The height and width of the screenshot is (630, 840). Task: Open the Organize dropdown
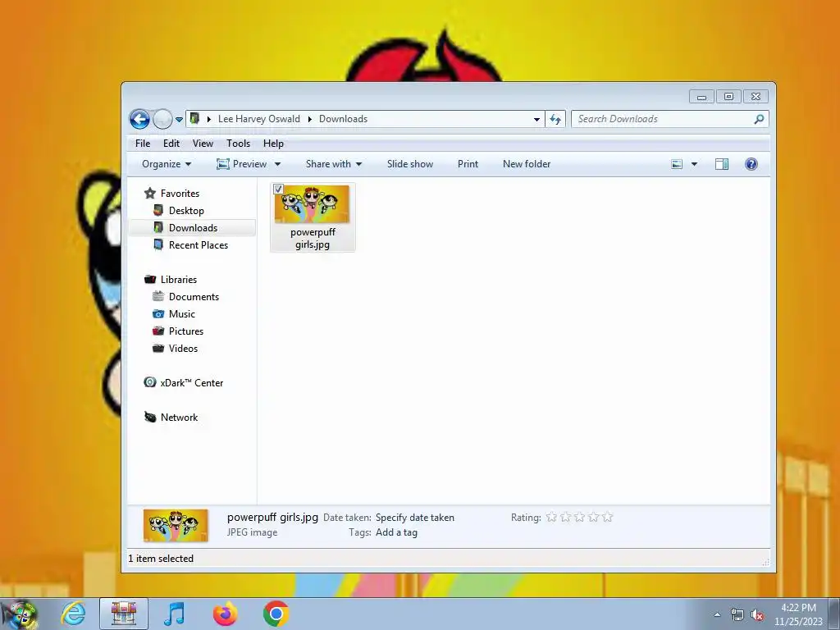click(166, 164)
